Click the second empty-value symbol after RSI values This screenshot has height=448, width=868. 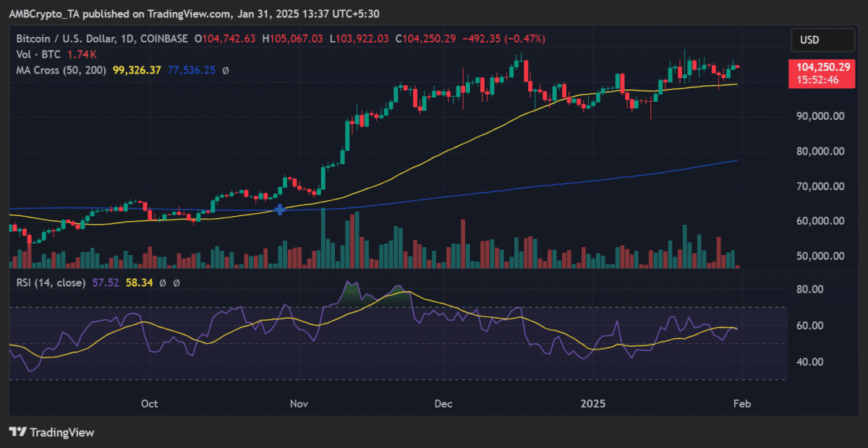(176, 282)
